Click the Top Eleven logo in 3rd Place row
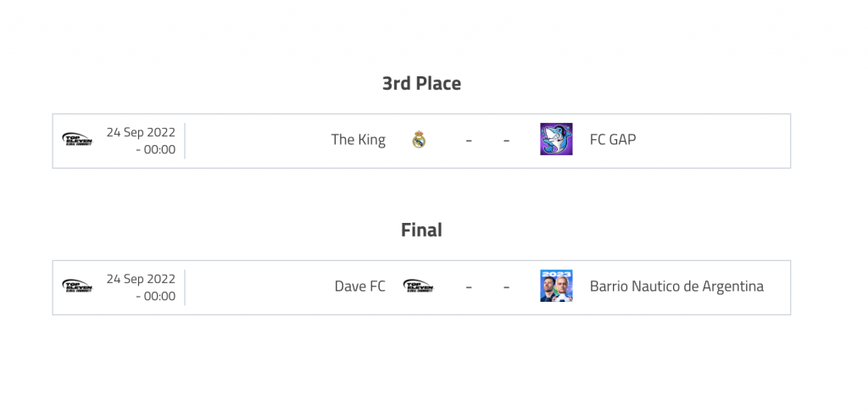The height and width of the screenshot is (412, 868). tap(77, 140)
